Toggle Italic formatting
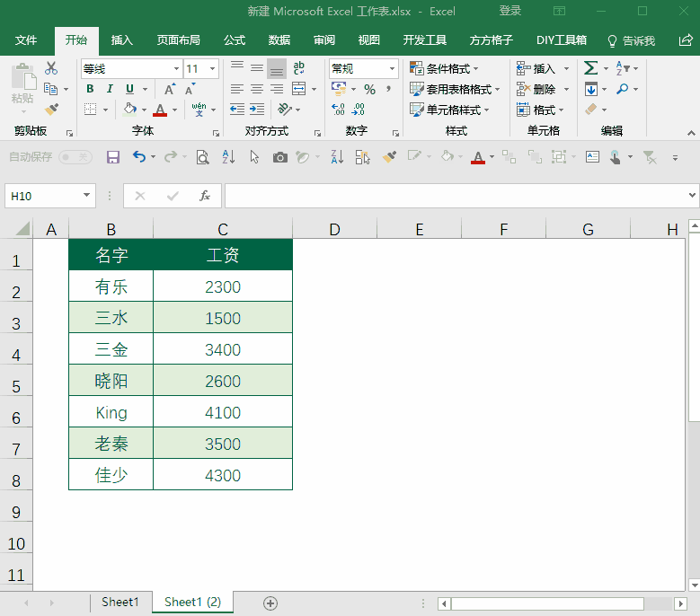 (x=110, y=89)
